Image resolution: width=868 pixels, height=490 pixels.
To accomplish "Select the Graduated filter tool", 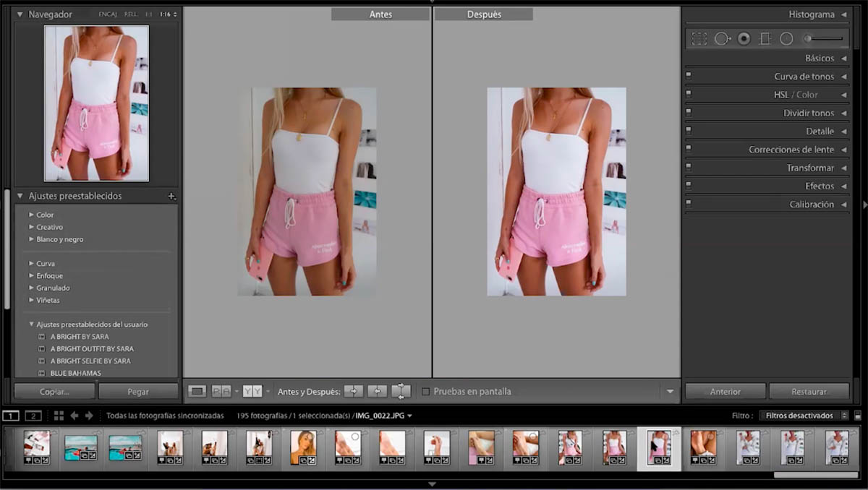I will click(765, 38).
